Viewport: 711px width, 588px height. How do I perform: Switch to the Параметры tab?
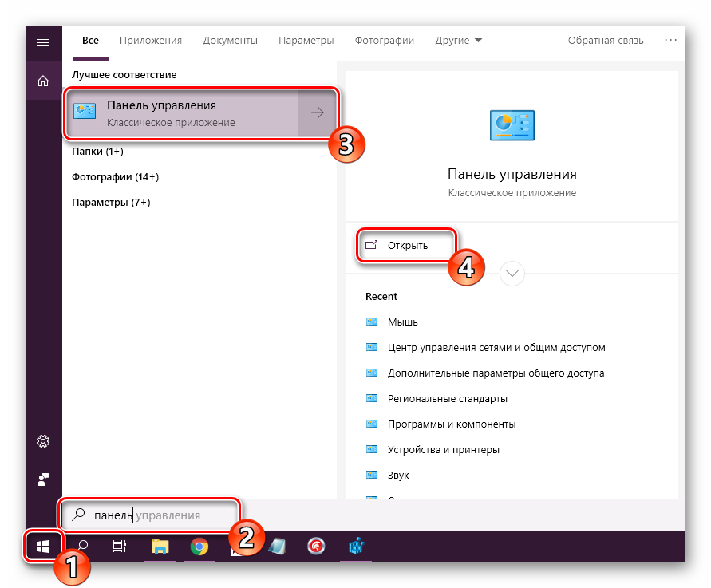pos(306,41)
